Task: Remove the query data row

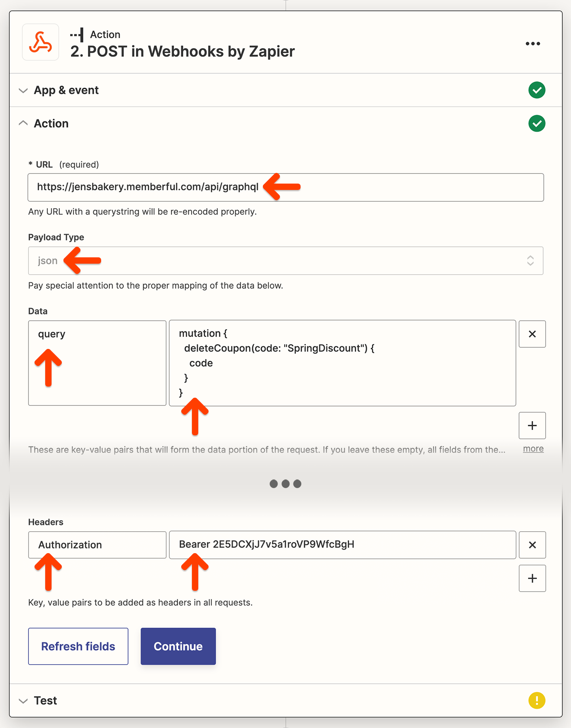Action: (532, 334)
